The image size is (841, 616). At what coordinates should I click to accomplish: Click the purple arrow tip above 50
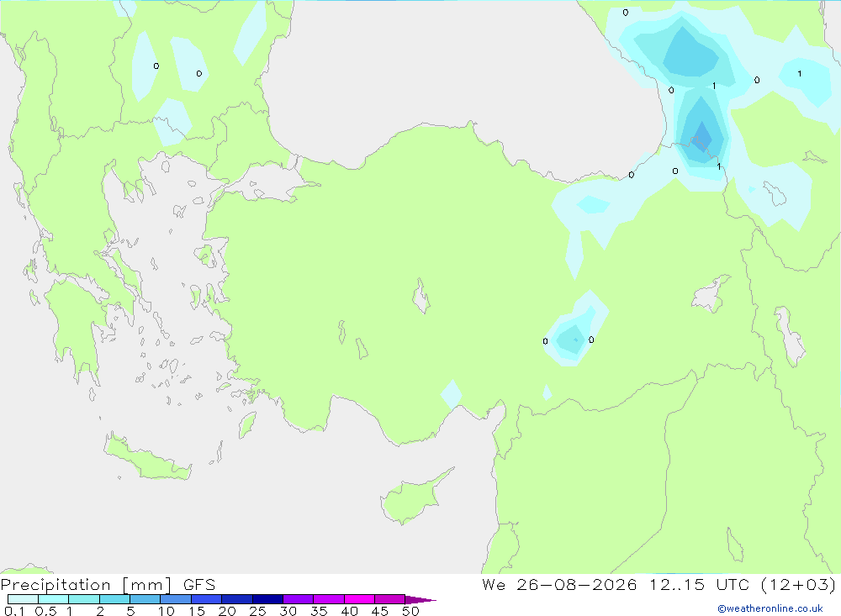click(x=420, y=599)
